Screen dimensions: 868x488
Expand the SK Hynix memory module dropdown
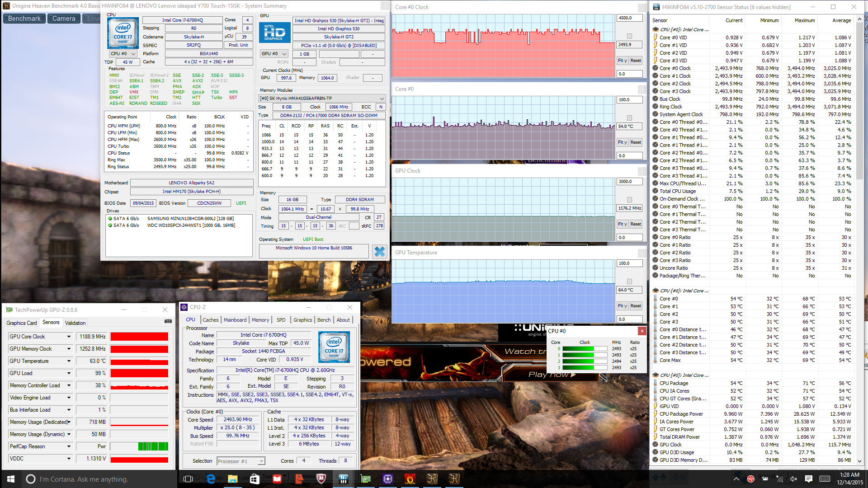382,99
